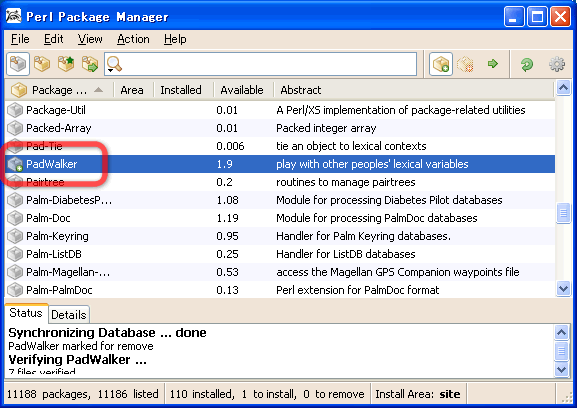
Task: Click the Palm-DiabetesP... box icon
Action: pos(15,200)
